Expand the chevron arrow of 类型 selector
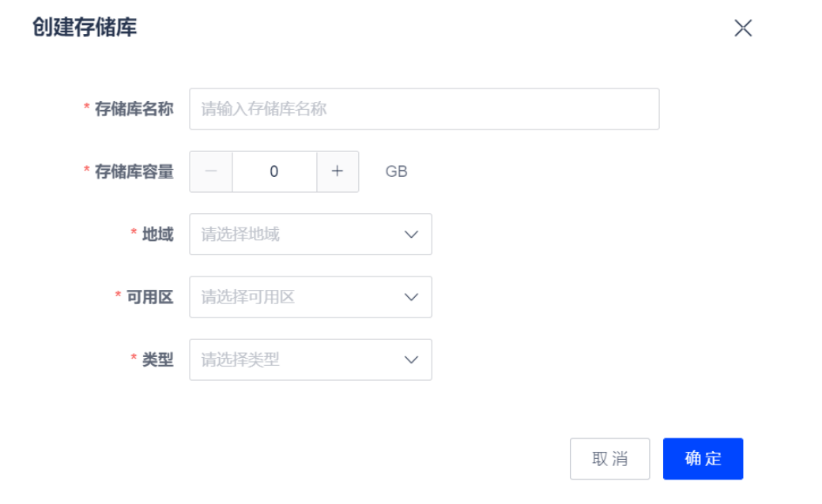 (x=412, y=359)
